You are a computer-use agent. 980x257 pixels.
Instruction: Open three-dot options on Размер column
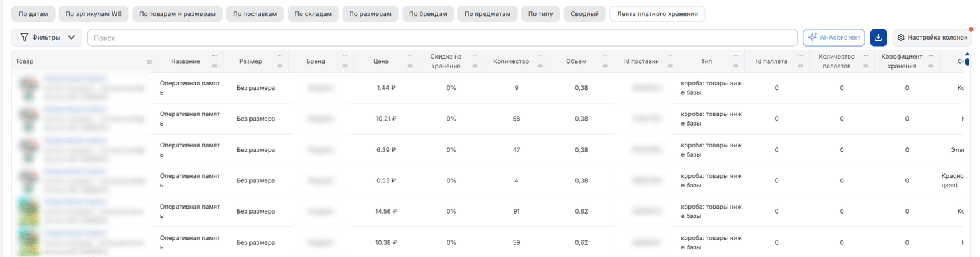[x=279, y=55]
